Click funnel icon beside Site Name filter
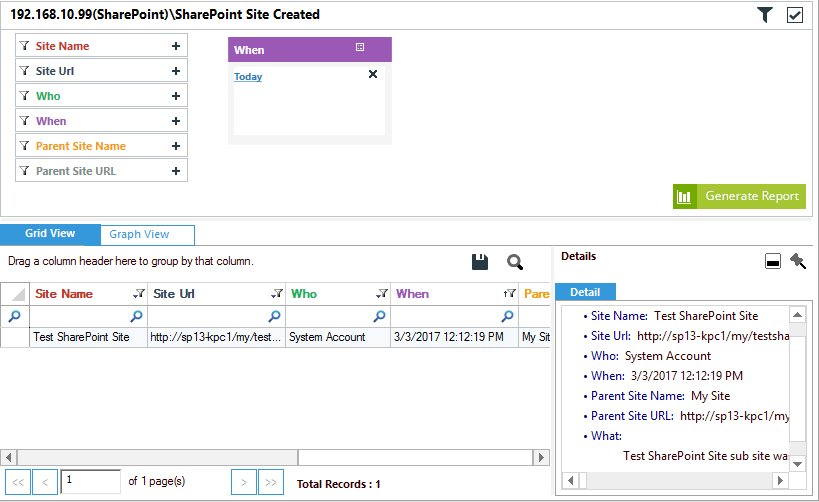The width and height of the screenshot is (819, 502). pos(24,45)
